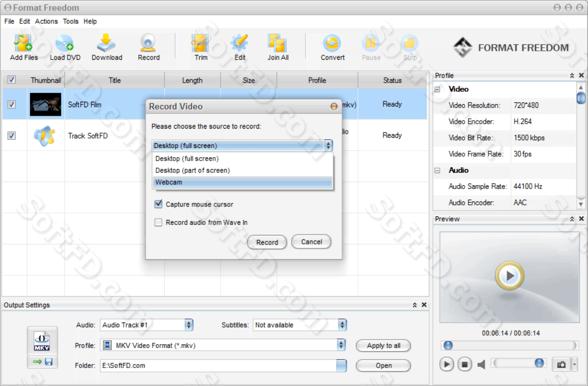Open the Tools menu
Image resolution: width=588 pixels, height=386 pixels.
tap(70, 21)
